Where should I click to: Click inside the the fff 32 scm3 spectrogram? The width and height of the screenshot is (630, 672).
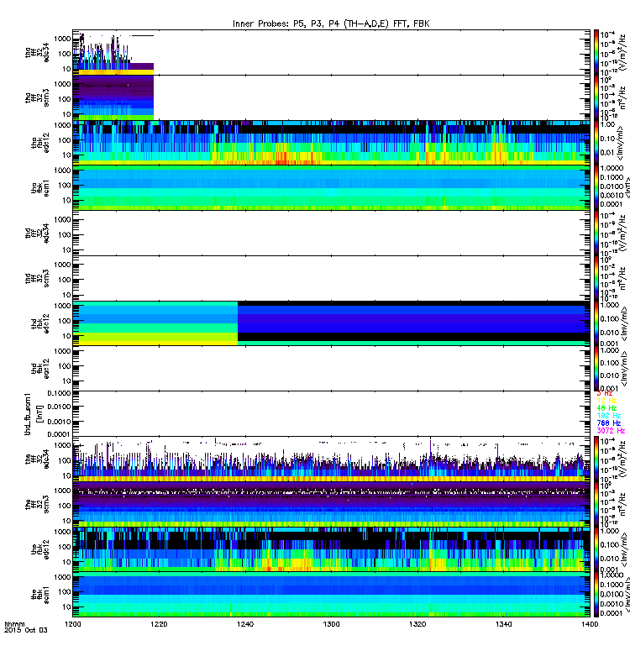(x=331, y=505)
